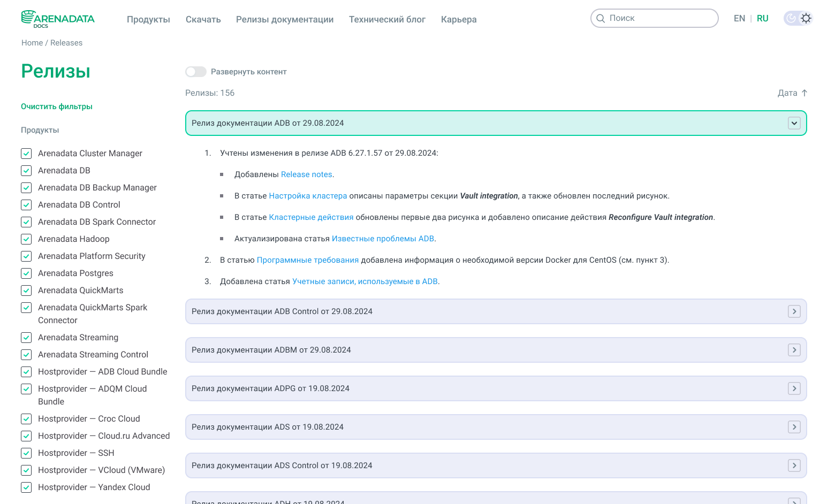Uncheck Hostprovider — SSH checkbox

[26, 453]
